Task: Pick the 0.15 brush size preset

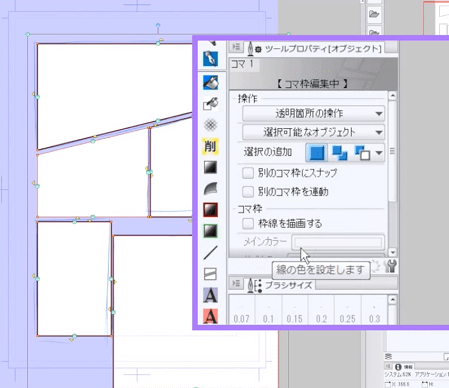Action: [x=295, y=310]
